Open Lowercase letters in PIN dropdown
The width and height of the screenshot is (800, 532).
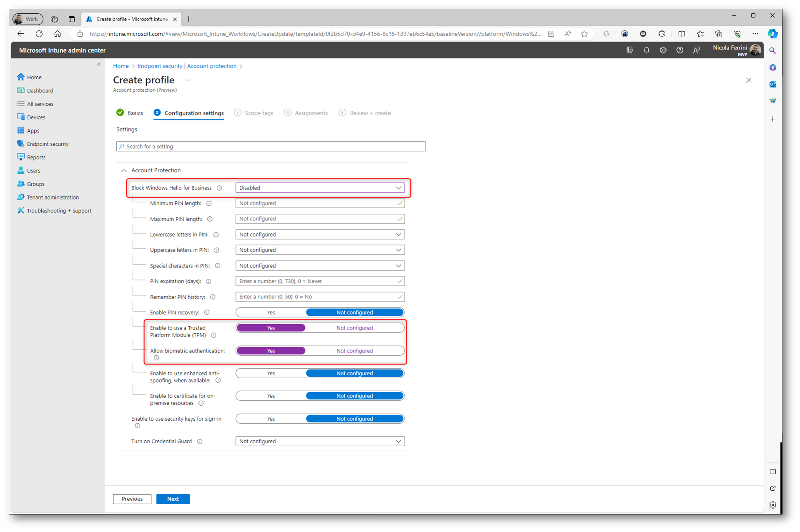click(320, 235)
